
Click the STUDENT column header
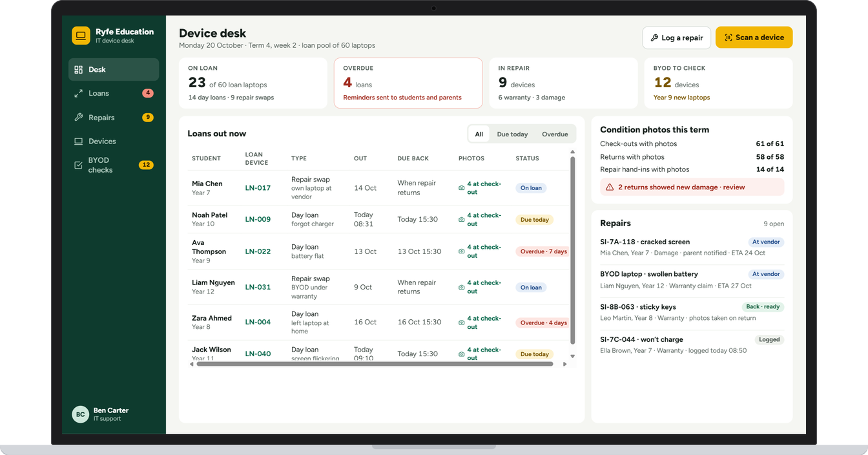(x=206, y=158)
